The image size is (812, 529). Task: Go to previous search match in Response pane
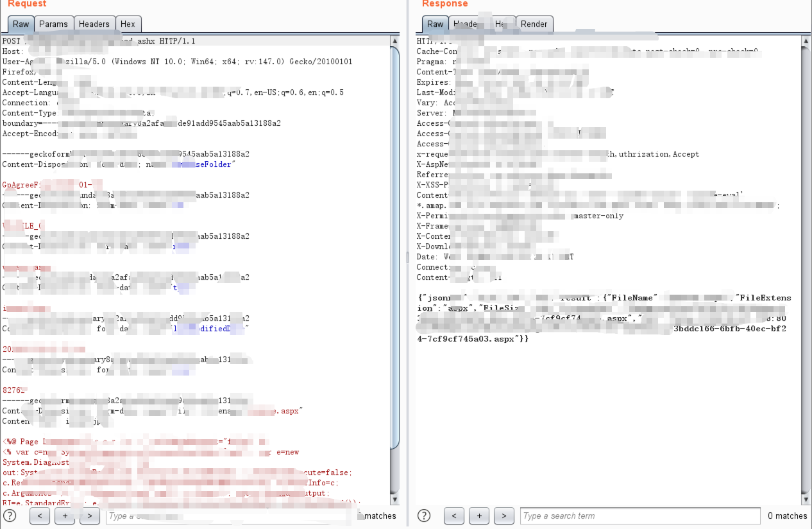(454, 516)
